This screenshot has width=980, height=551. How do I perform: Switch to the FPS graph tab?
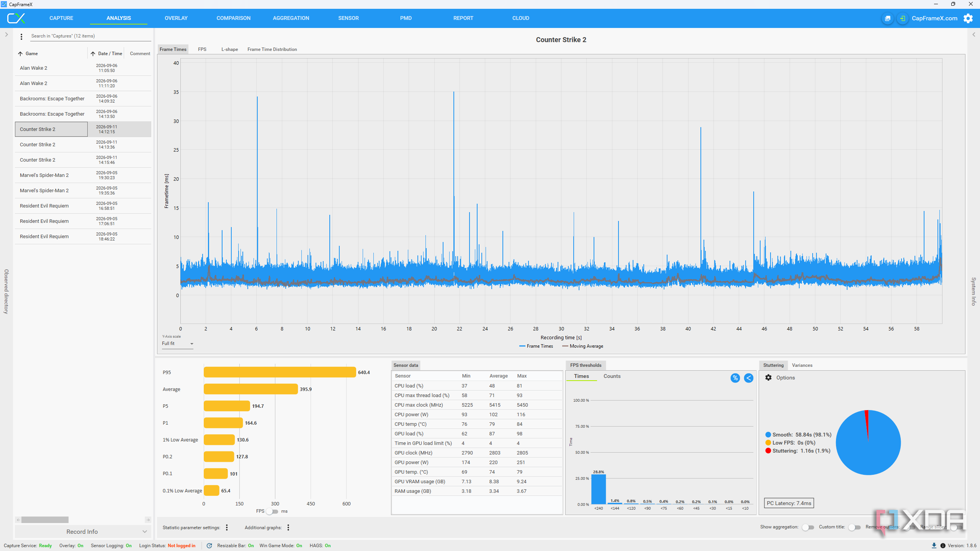[x=202, y=49]
